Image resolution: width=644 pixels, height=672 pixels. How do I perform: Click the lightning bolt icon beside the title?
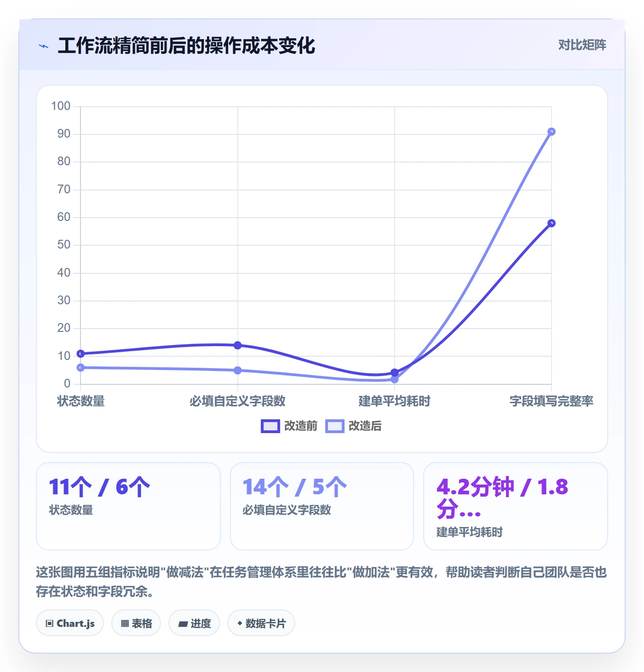click(x=44, y=46)
